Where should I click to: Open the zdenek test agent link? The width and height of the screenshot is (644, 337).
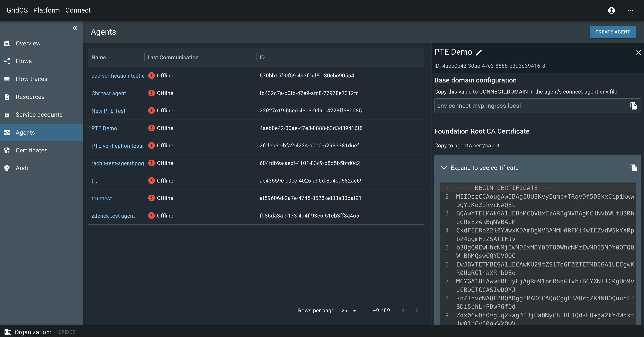click(113, 216)
